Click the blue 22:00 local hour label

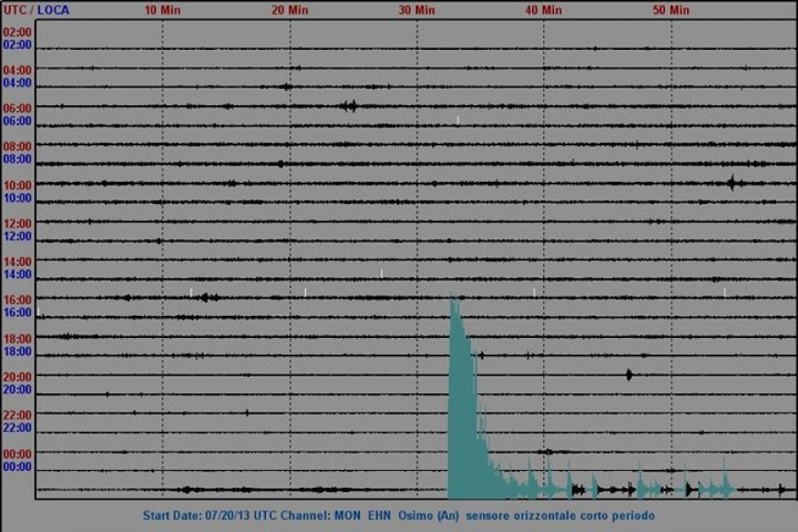click(18, 428)
